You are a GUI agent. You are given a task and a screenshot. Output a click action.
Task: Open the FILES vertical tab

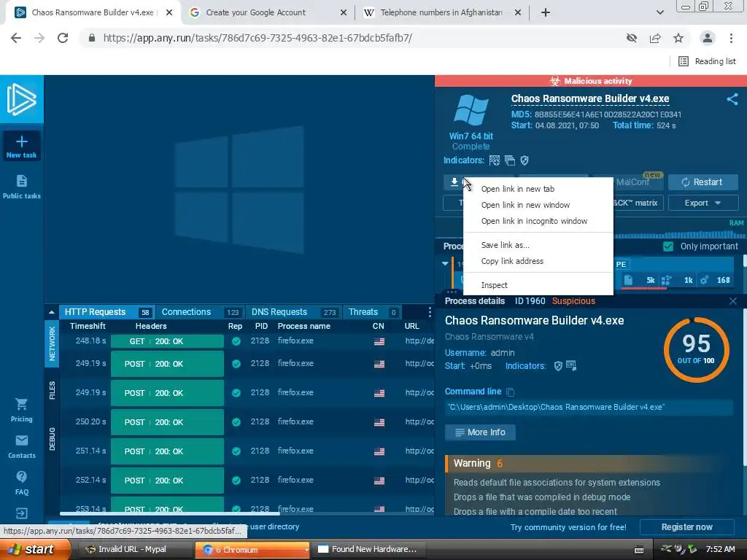[x=52, y=391]
